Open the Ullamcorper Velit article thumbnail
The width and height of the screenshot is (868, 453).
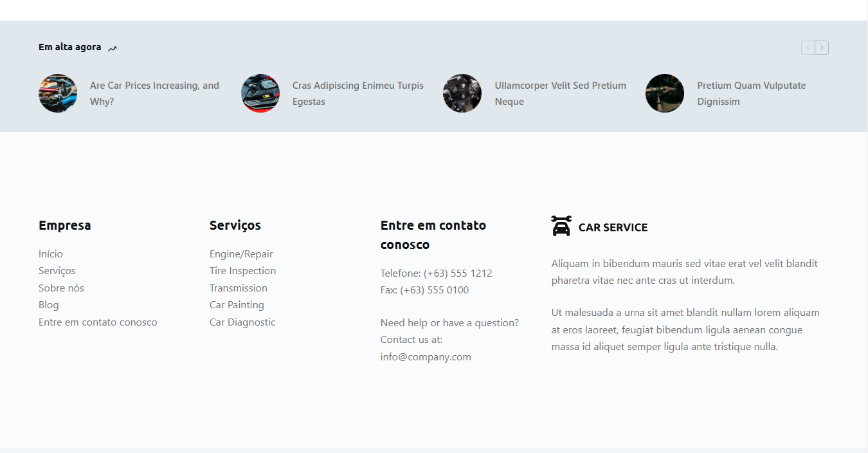click(x=462, y=93)
